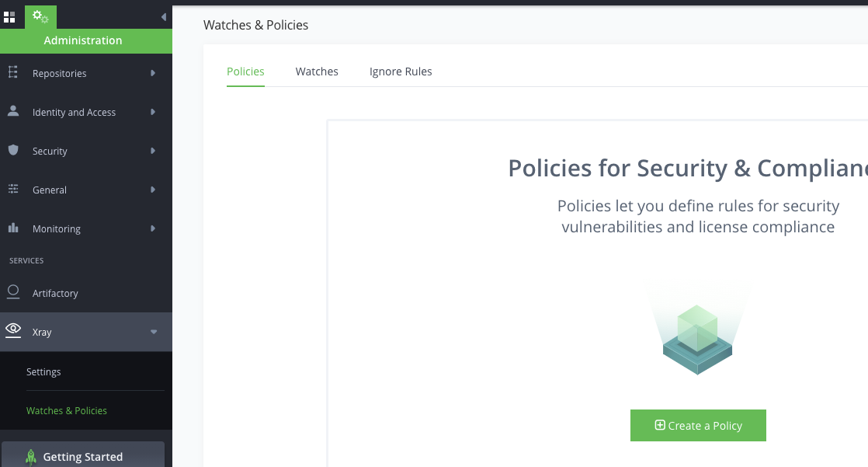Select Watches & Policies in the sidebar
868x467 pixels.
click(x=67, y=409)
